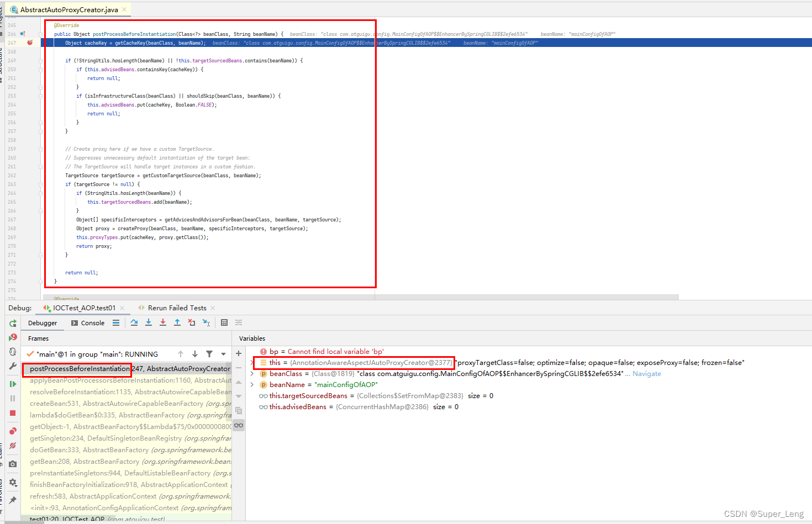Collapse the if block at line 249
Image resolution: width=812 pixels, height=524 pixels.
(41, 61)
